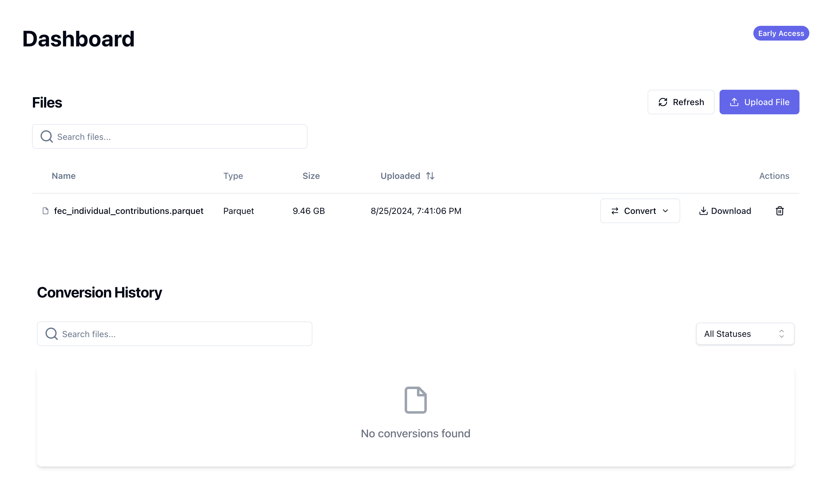Click the convert icon for parquet file
Screen dimensions: 837x504
tap(615, 211)
